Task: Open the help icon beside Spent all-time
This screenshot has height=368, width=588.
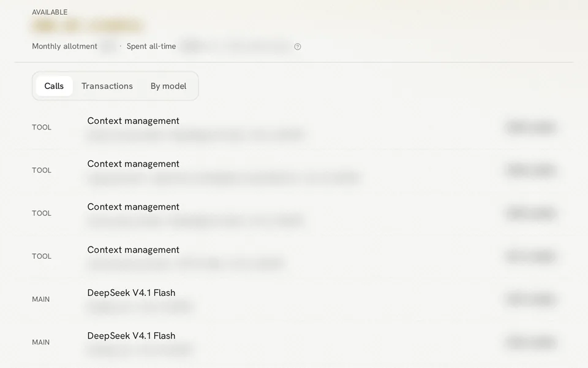Action: [298, 47]
